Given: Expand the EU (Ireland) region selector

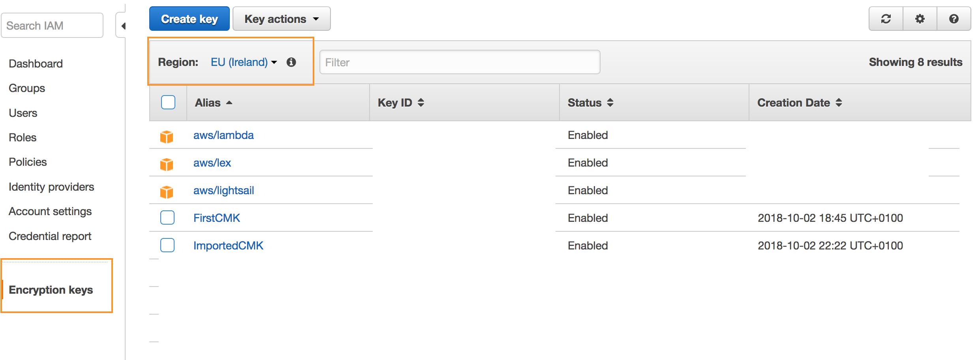Looking at the screenshot, I should pos(244,62).
